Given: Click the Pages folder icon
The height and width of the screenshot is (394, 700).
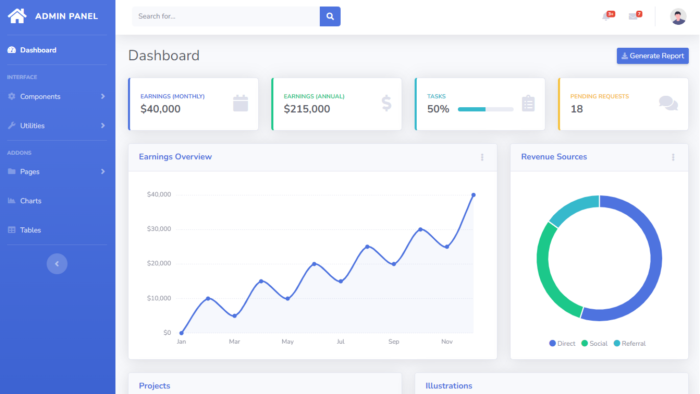Looking at the screenshot, I should 12,171.
